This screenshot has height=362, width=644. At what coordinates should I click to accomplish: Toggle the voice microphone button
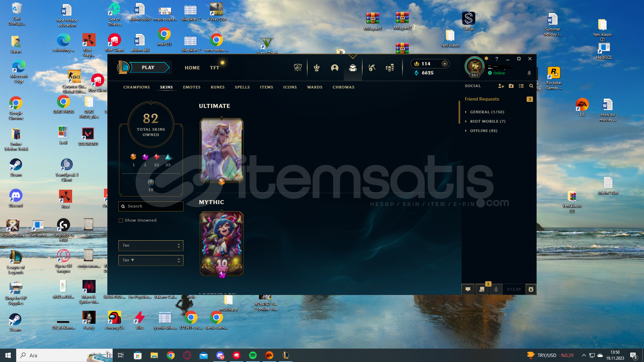(496, 289)
